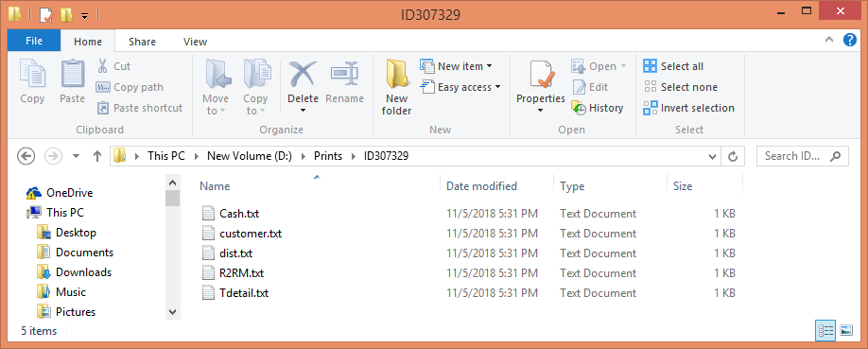Viewport: 868px width, 349px height.
Task: Expand the Delete dropdown arrow
Action: [303, 111]
